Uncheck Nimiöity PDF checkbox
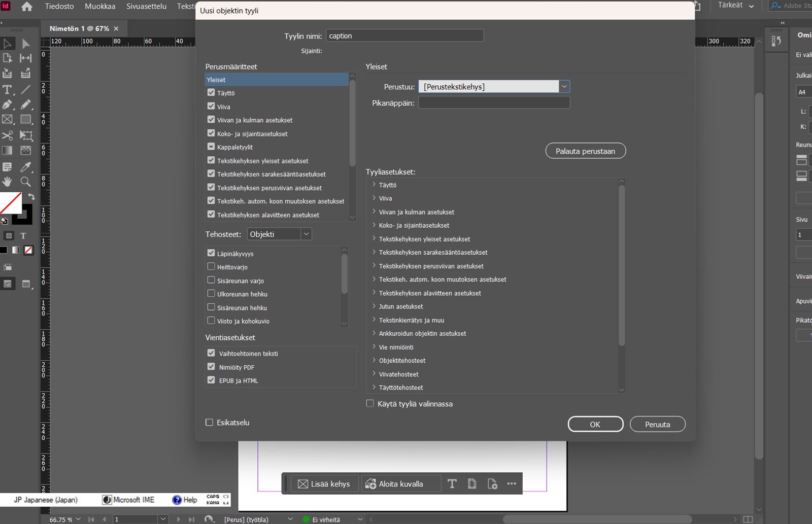 coord(211,367)
